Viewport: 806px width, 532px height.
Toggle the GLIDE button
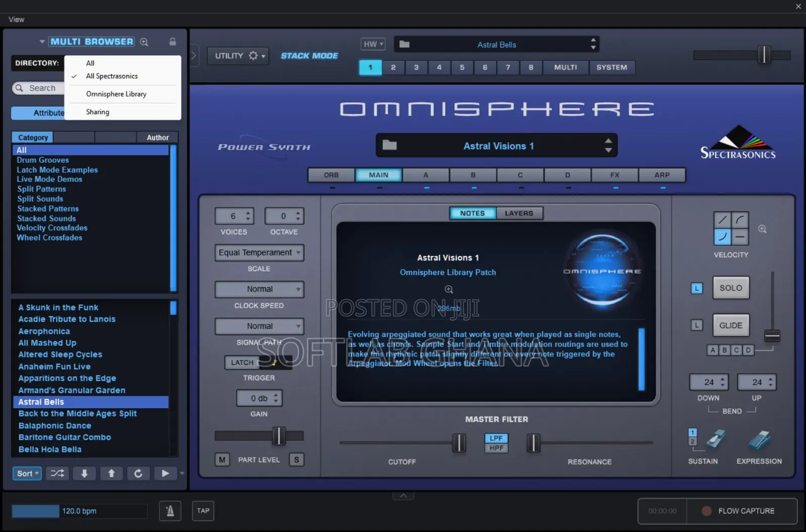tap(731, 325)
